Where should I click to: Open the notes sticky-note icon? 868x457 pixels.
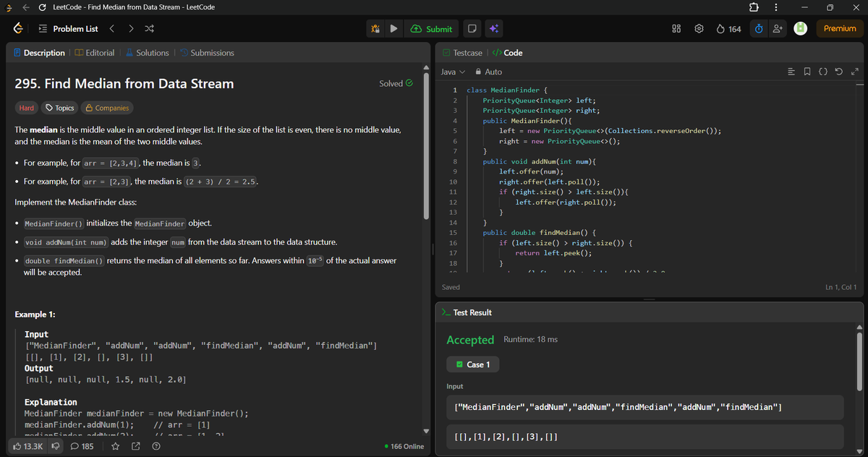tap(471, 29)
